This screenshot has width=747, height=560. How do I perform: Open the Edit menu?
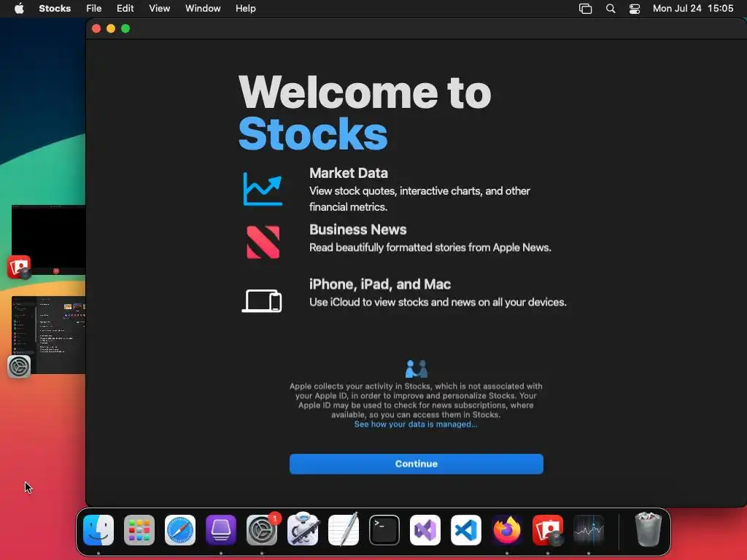(125, 9)
